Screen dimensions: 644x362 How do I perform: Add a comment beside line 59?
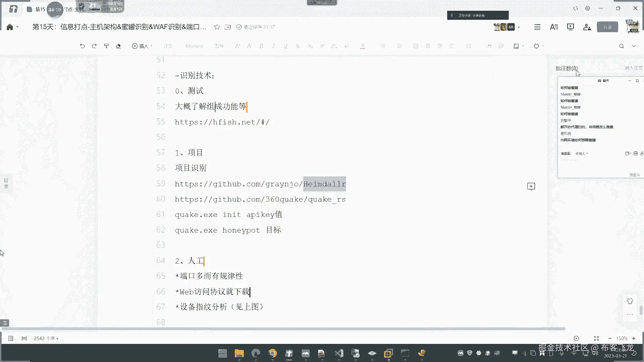pyautogui.click(x=531, y=186)
